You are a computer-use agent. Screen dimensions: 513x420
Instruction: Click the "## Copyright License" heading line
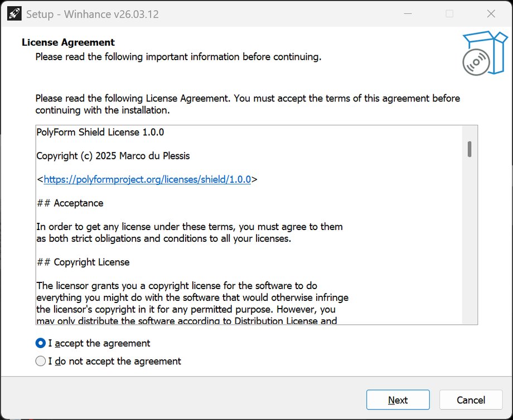(x=83, y=262)
